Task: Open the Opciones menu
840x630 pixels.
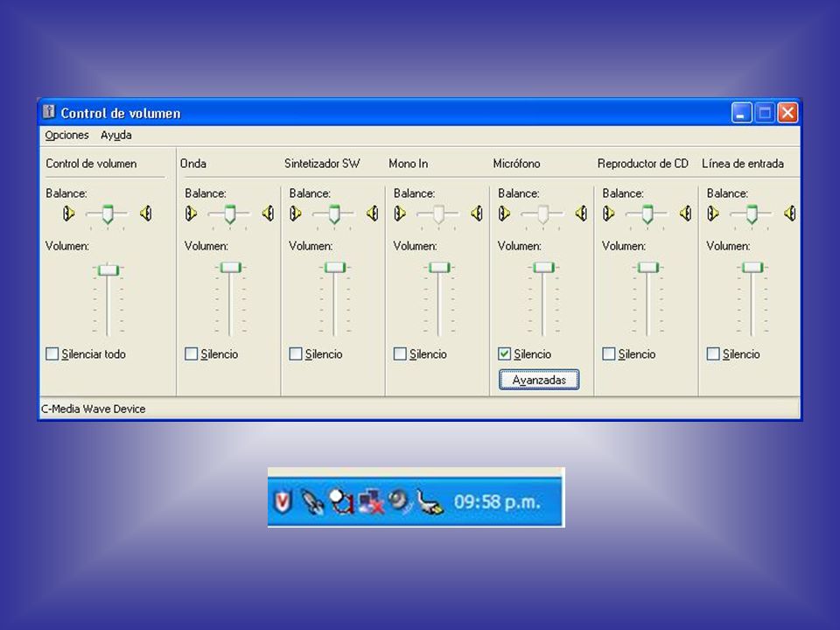Action: point(66,135)
